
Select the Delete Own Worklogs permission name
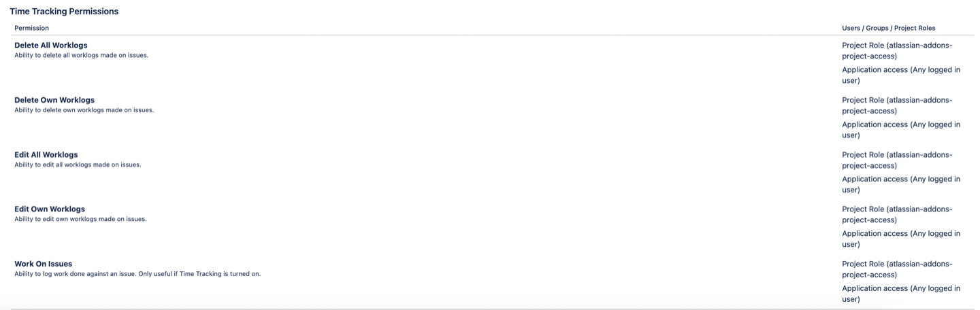pyautogui.click(x=54, y=100)
